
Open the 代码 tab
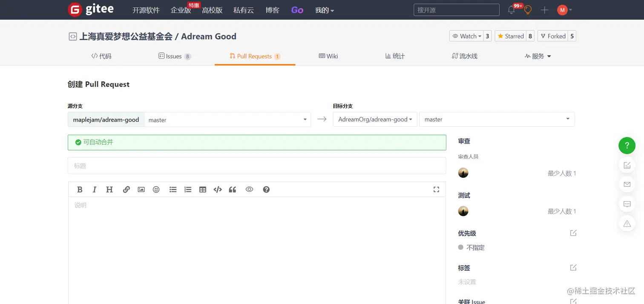click(101, 56)
